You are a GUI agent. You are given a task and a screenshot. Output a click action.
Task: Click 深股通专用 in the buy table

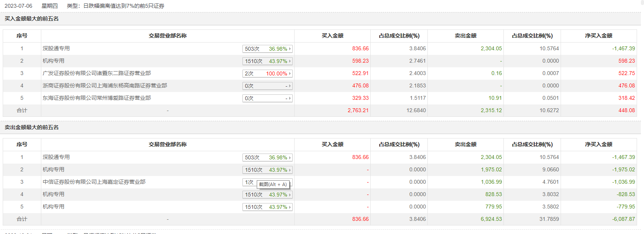56,48
